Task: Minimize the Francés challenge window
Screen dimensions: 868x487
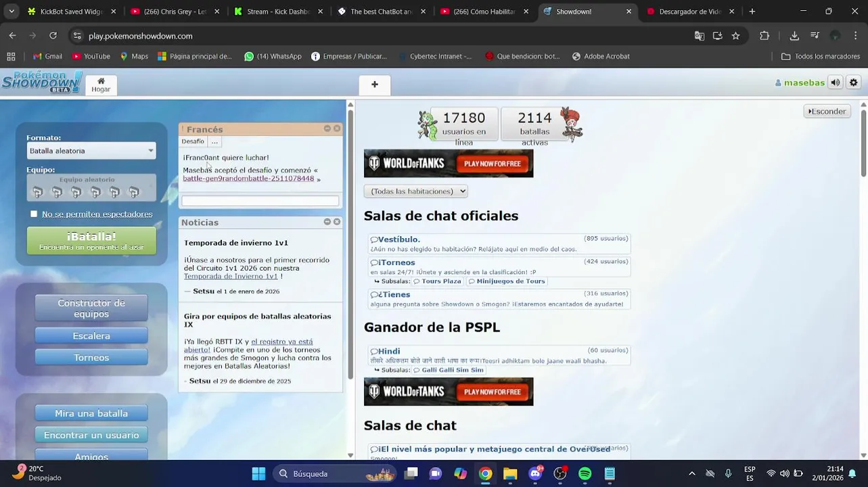Action: pyautogui.click(x=327, y=129)
